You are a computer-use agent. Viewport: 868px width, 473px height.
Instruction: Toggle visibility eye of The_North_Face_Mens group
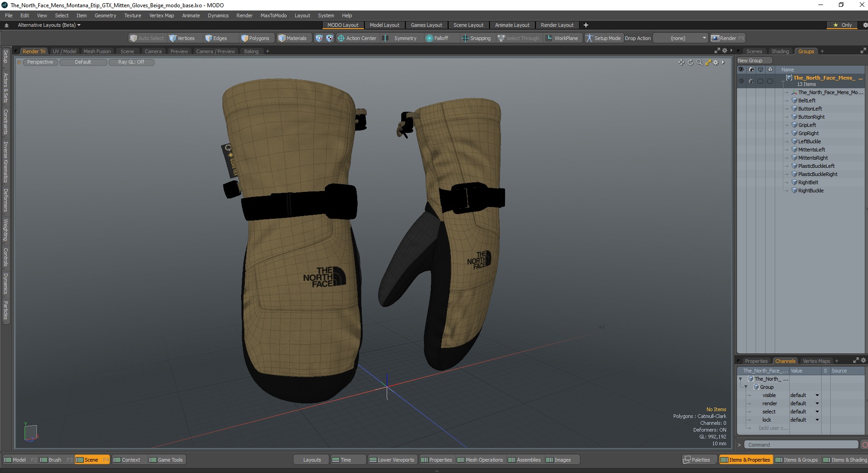click(x=741, y=81)
